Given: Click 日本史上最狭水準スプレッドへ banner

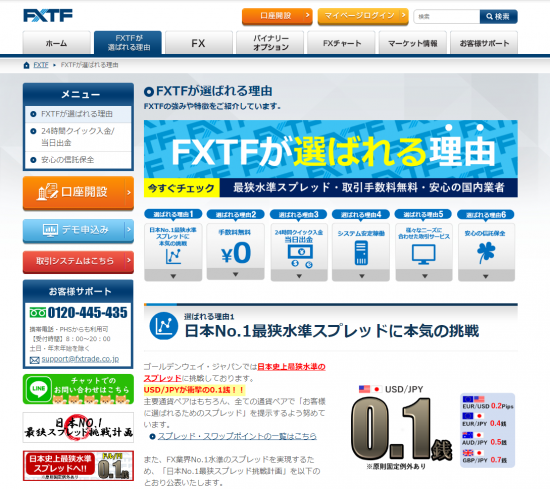Looking at the screenshot, I should pos(78,466).
